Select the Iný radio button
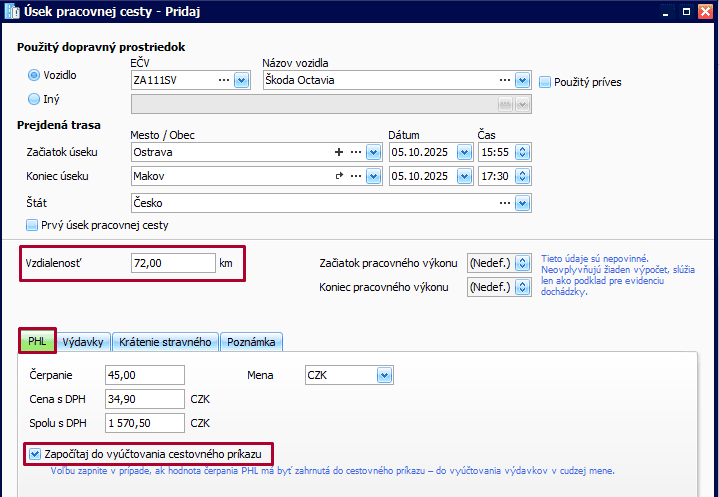The image size is (719, 497). pyautogui.click(x=34, y=99)
